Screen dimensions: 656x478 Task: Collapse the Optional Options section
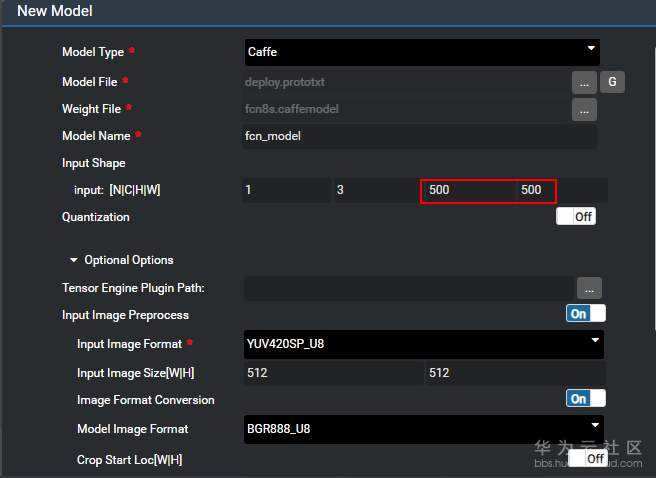74,260
